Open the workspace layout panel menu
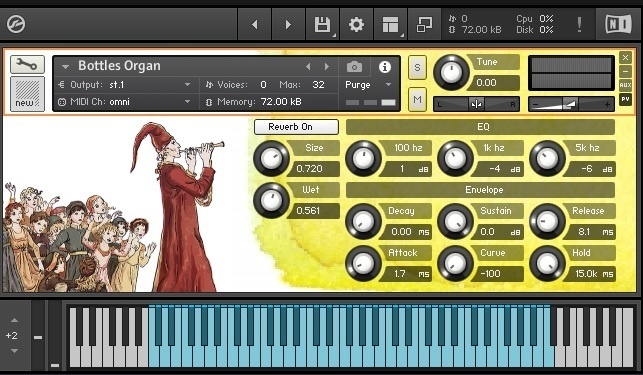 click(390, 25)
